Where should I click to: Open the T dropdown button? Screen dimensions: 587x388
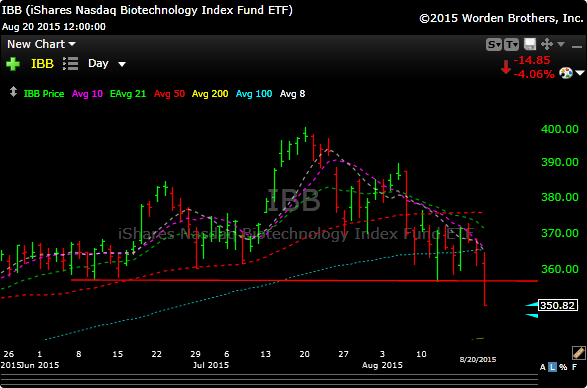tap(511, 45)
